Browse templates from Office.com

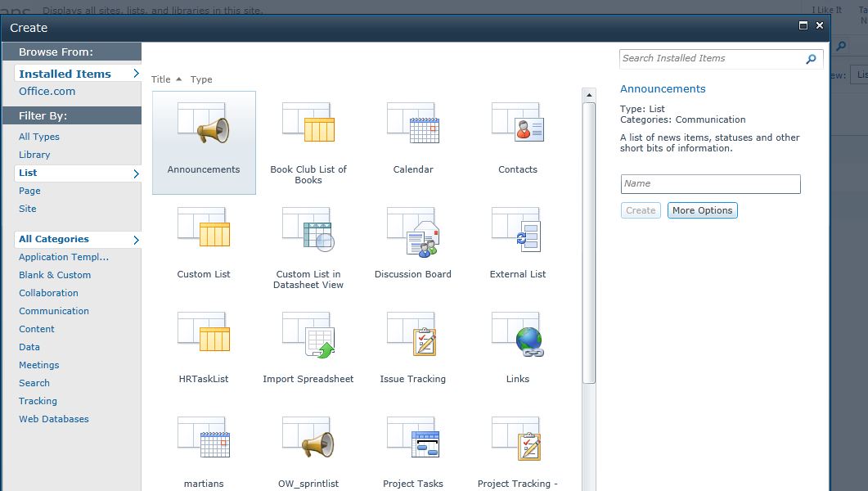[47, 92]
